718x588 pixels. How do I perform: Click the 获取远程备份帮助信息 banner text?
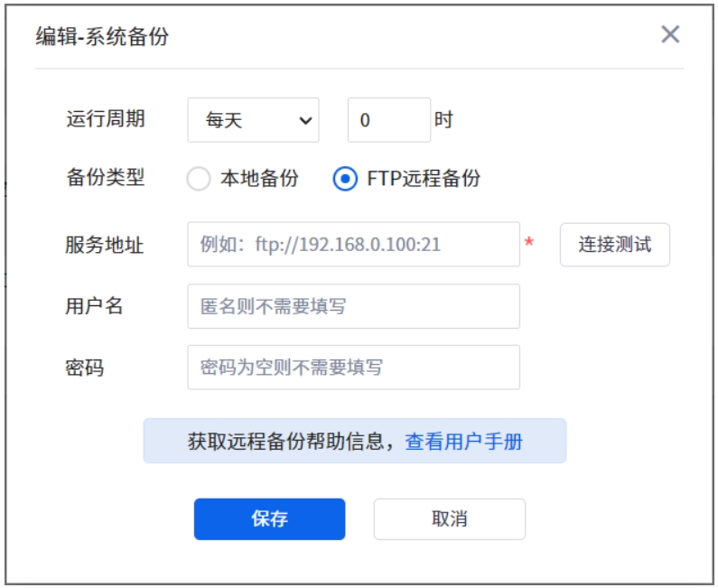291,442
